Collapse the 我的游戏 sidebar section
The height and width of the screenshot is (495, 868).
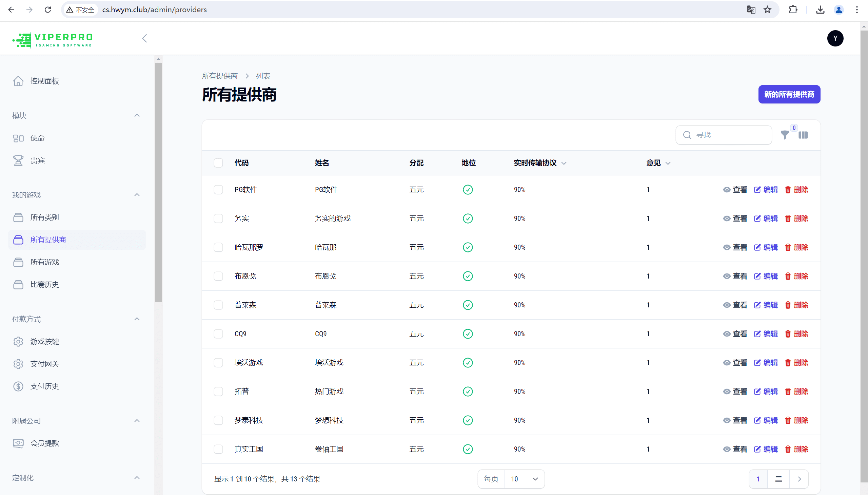coord(137,195)
